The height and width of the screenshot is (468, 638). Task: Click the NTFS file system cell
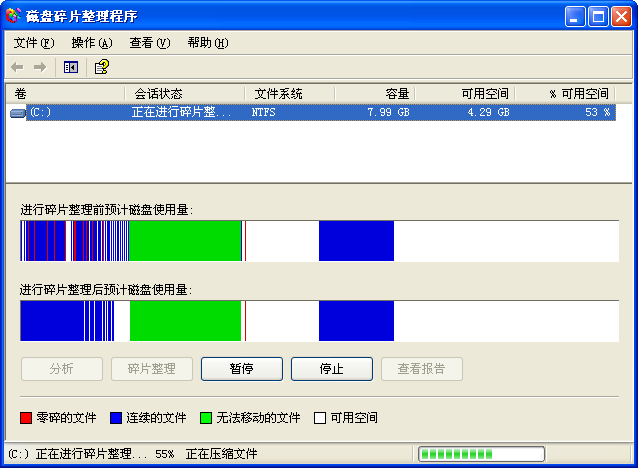pos(263,112)
